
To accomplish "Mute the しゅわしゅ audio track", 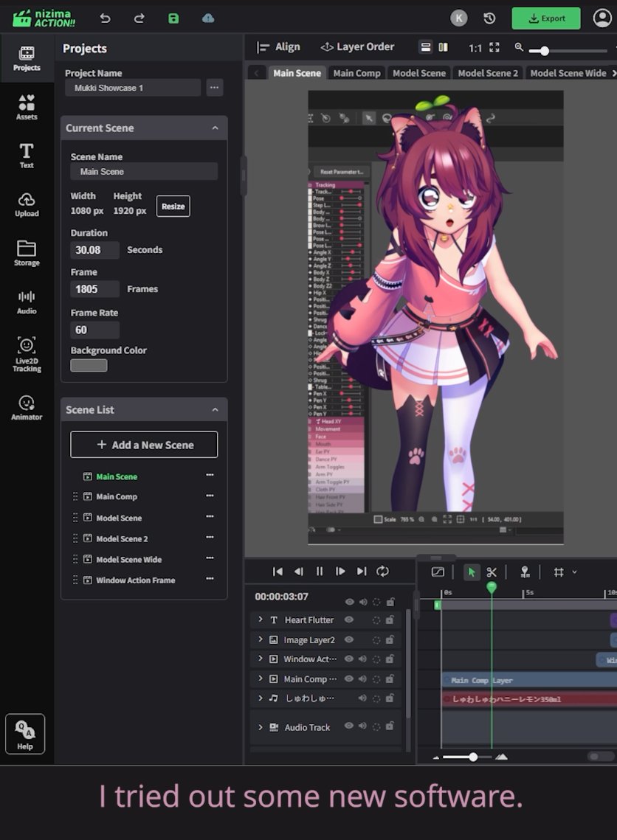I will (362, 698).
